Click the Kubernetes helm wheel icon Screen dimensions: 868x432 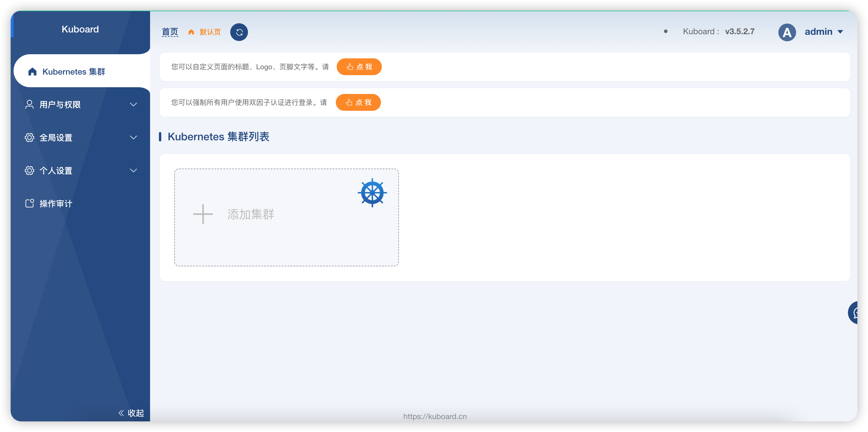pyautogui.click(x=372, y=193)
